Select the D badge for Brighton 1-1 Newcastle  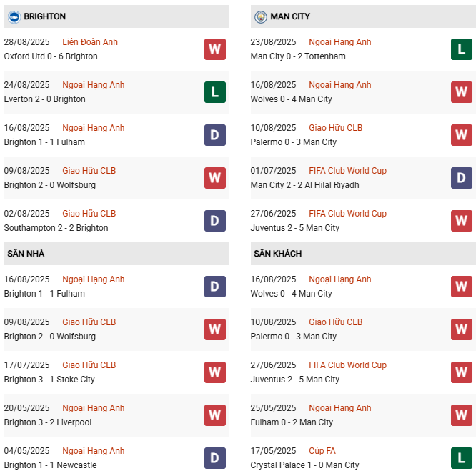tap(215, 458)
